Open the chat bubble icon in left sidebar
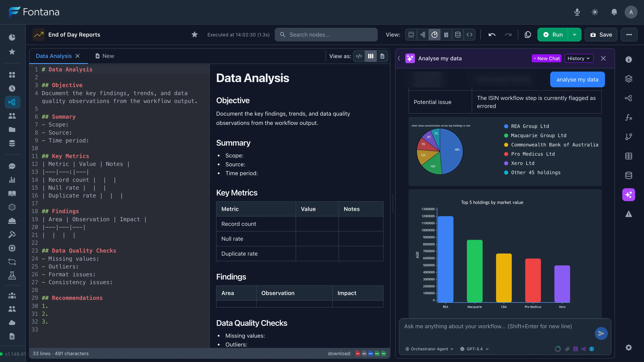This screenshot has height=362, width=644. click(12, 166)
